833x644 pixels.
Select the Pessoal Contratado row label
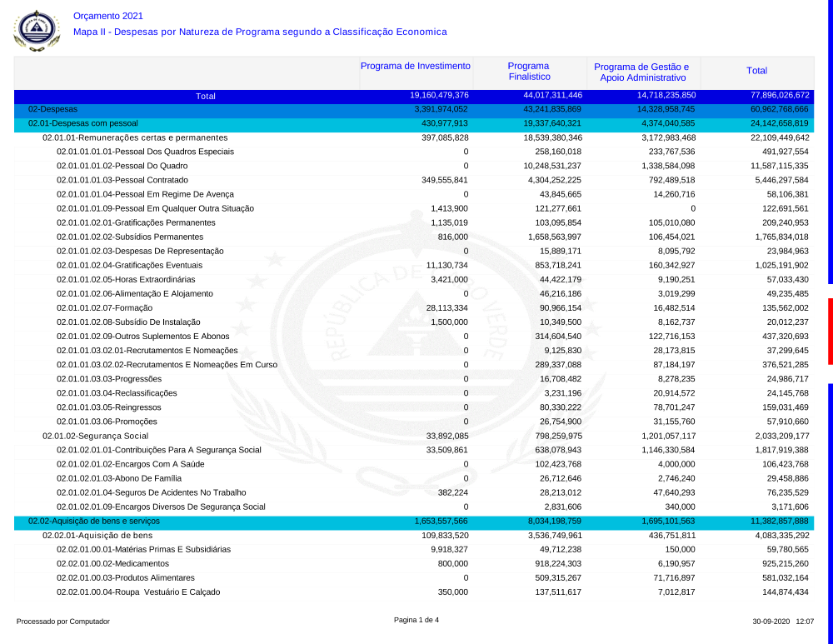pos(122,180)
